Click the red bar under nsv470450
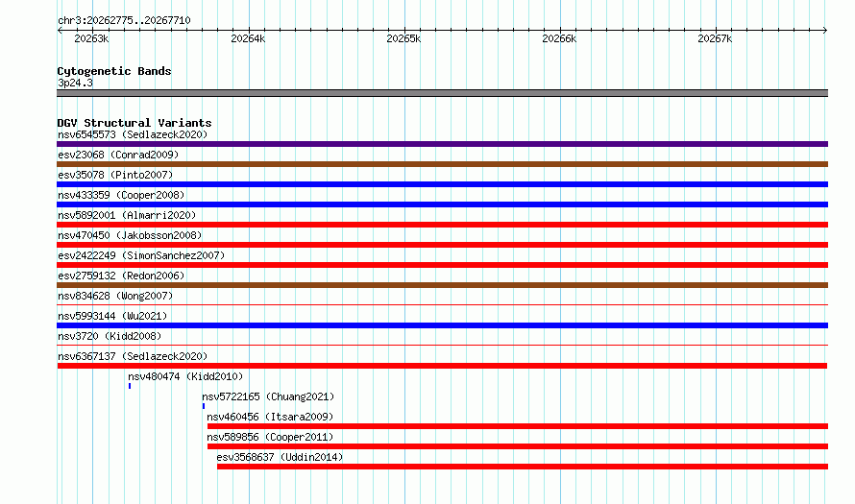 click(442, 245)
